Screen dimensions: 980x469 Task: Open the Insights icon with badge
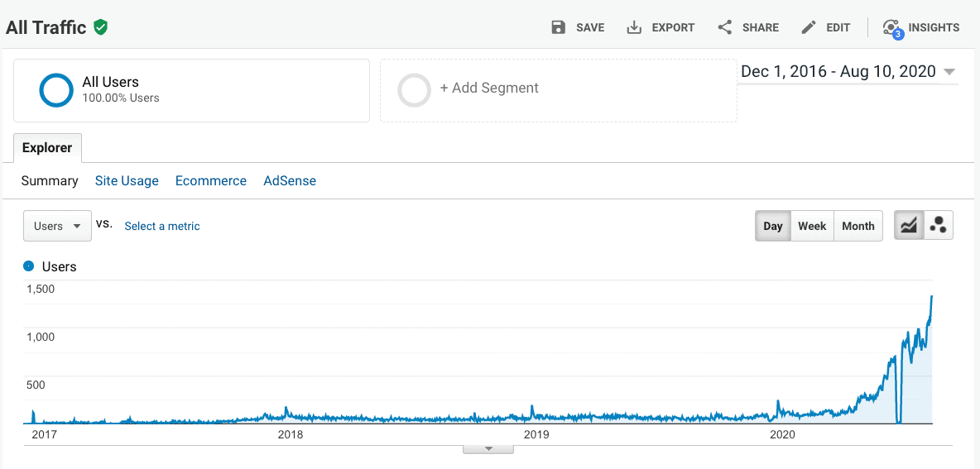(x=891, y=28)
